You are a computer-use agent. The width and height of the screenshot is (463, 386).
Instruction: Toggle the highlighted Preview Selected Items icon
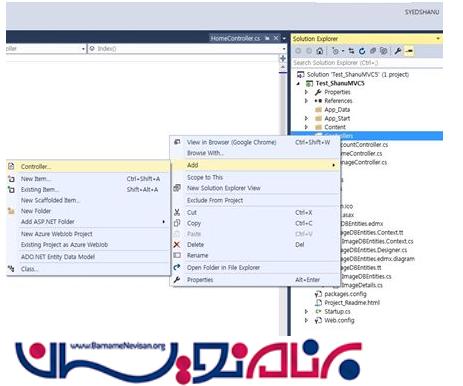409,51
